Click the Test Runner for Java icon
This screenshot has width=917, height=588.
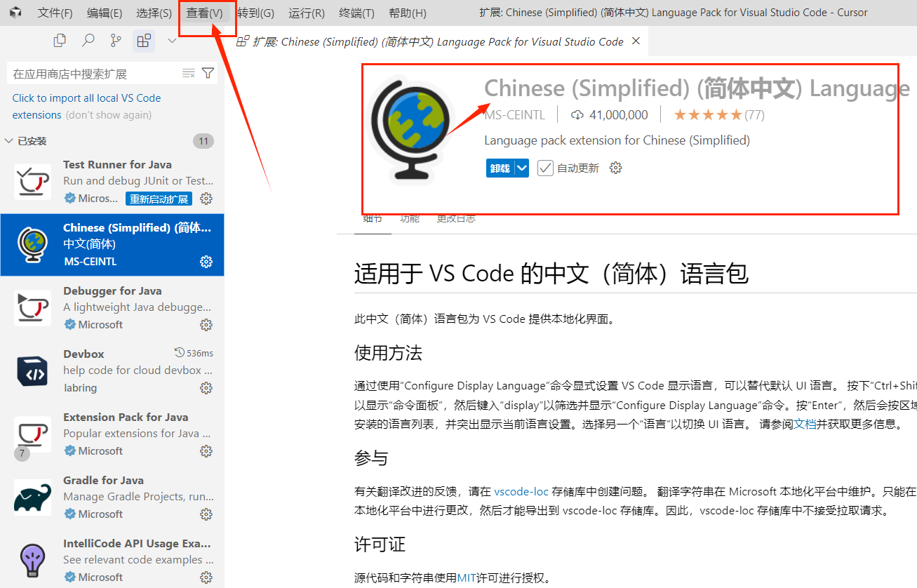click(32, 182)
